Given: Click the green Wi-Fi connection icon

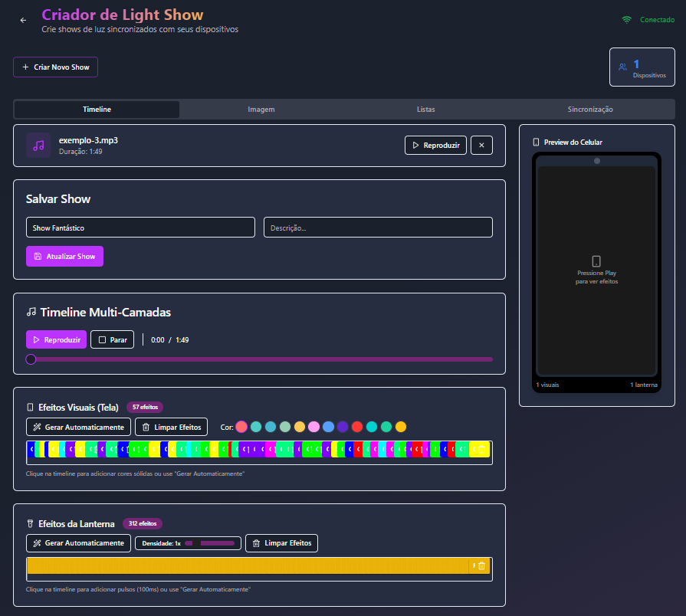Looking at the screenshot, I should (626, 20).
